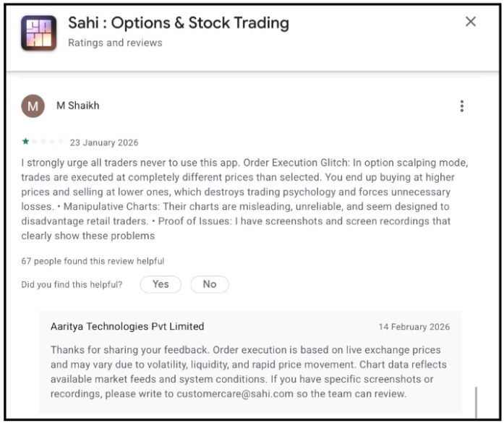Screen dimensions: 504x423
Task: Mark the review helpful with Yes
Action: (x=161, y=284)
